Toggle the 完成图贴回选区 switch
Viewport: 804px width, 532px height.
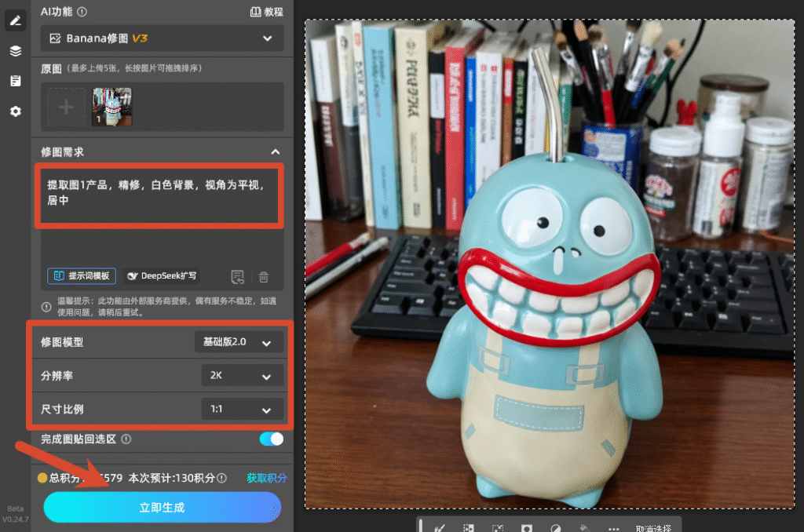271,439
